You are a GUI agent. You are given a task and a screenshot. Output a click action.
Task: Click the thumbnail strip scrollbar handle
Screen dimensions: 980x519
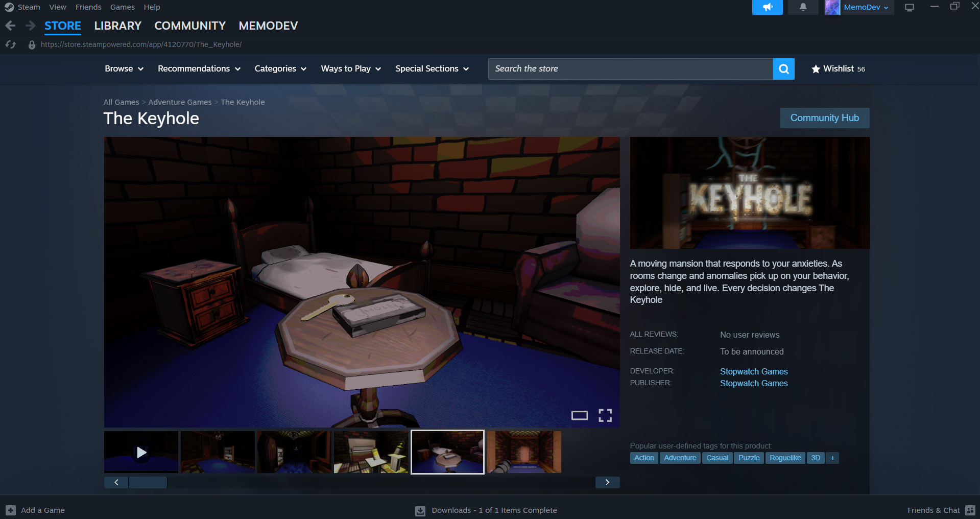[x=148, y=482]
